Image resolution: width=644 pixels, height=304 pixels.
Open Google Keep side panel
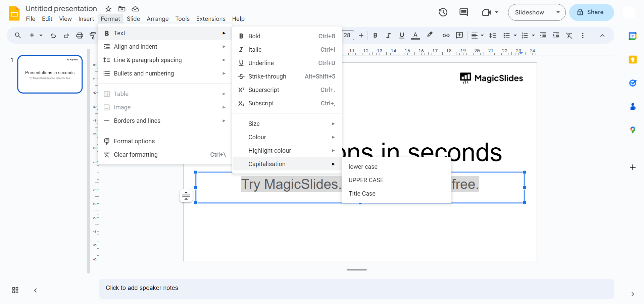(633, 60)
